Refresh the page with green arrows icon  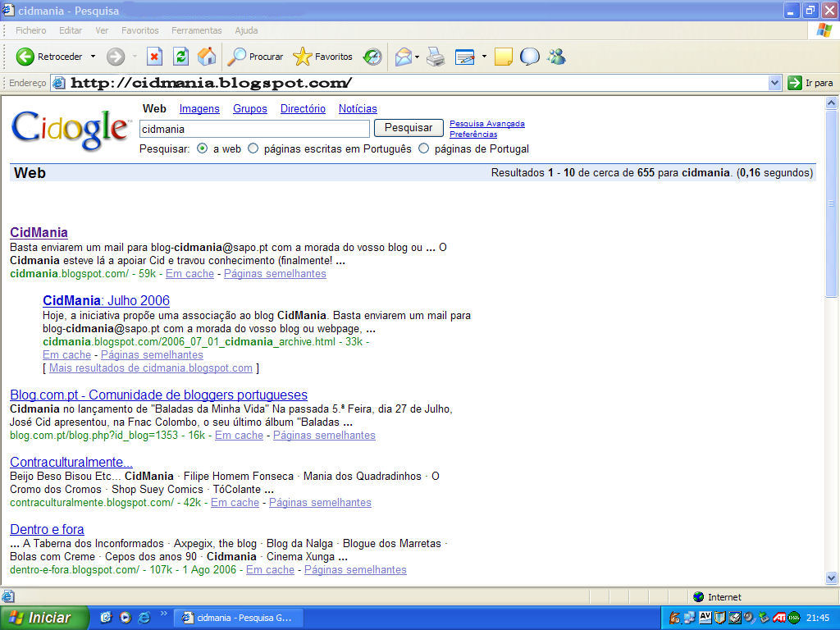click(180, 57)
